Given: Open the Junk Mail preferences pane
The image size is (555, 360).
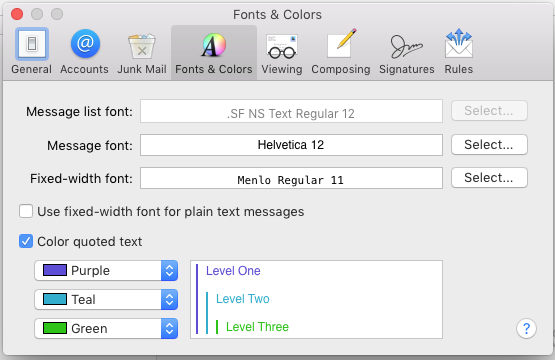Looking at the screenshot, I should [142, 52].
